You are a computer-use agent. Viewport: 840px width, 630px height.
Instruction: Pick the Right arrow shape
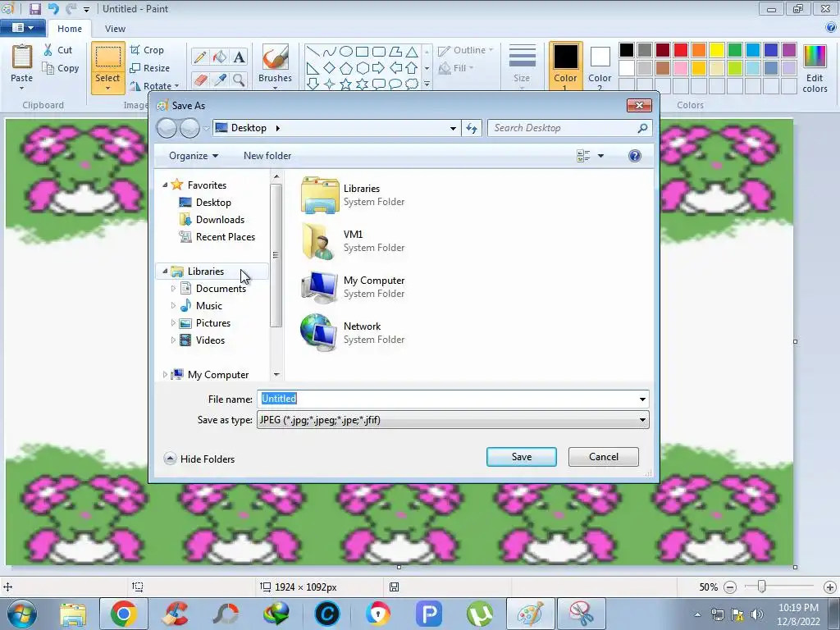379,68
